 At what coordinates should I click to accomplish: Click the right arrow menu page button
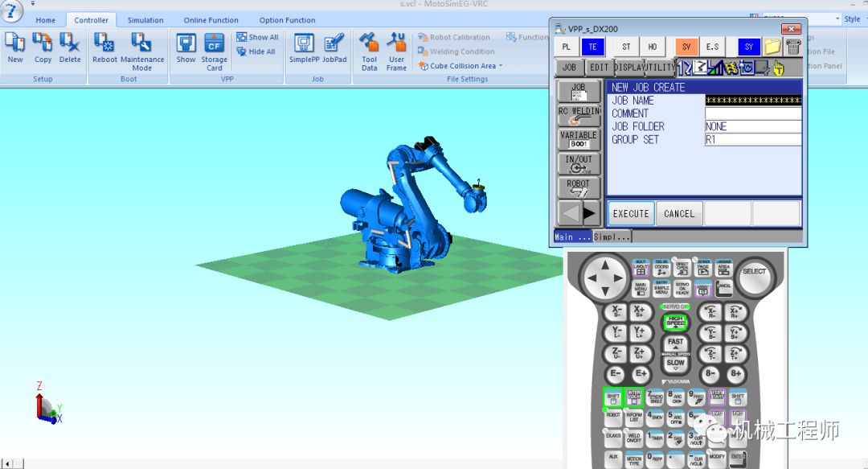coord(590,213)
